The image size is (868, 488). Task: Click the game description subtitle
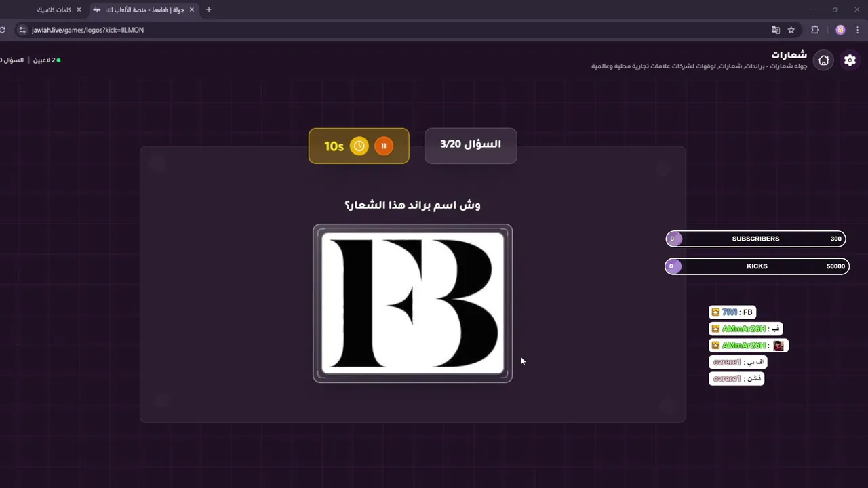[x=699, y=66]
